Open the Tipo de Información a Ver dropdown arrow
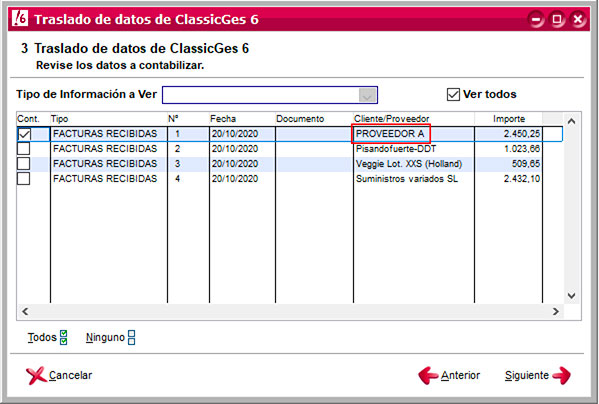The image size is (599, 404). (x=367, y=95)
